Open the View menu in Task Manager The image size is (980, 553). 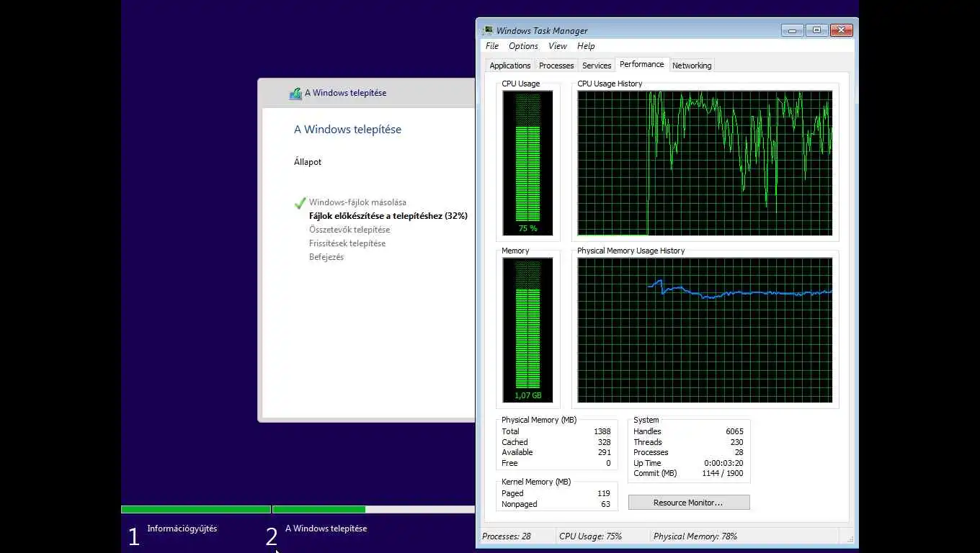557,46
